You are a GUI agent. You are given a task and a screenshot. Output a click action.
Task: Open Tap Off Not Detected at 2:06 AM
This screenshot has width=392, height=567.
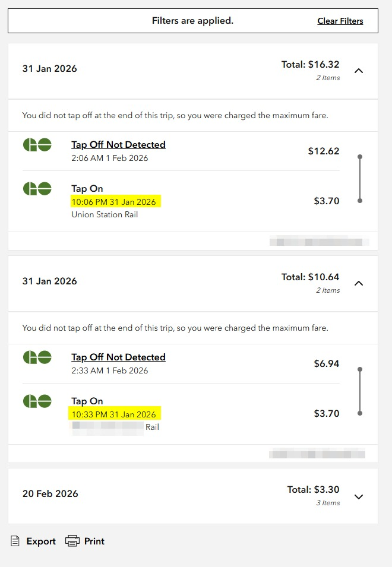click(118, 145)
